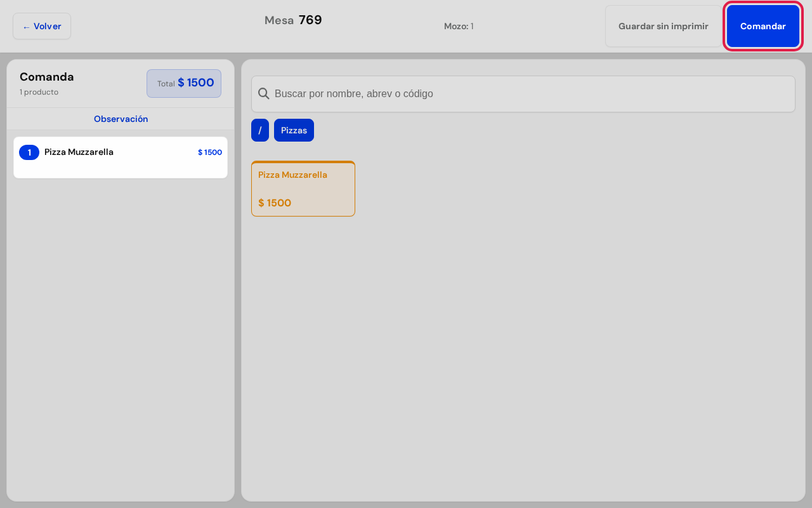The image size is (812, 508).
Task: Click the 1 producto count text
Action: pos(39,92)
